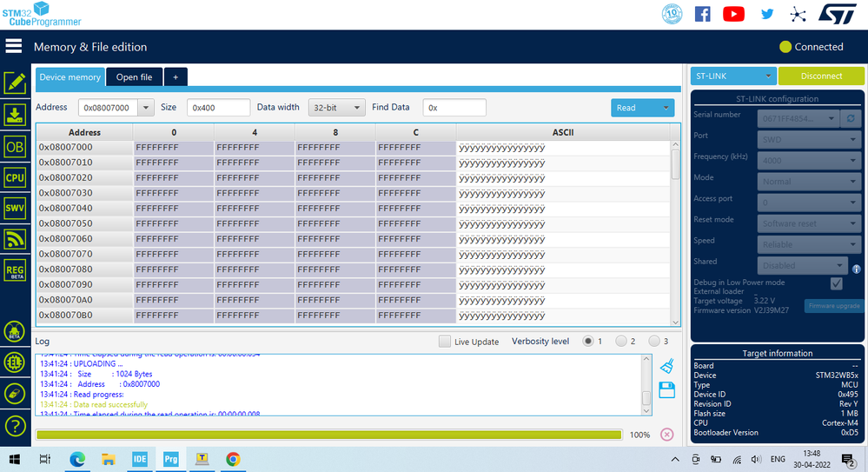Open External loaders EL icon

[x=15, y=362]
